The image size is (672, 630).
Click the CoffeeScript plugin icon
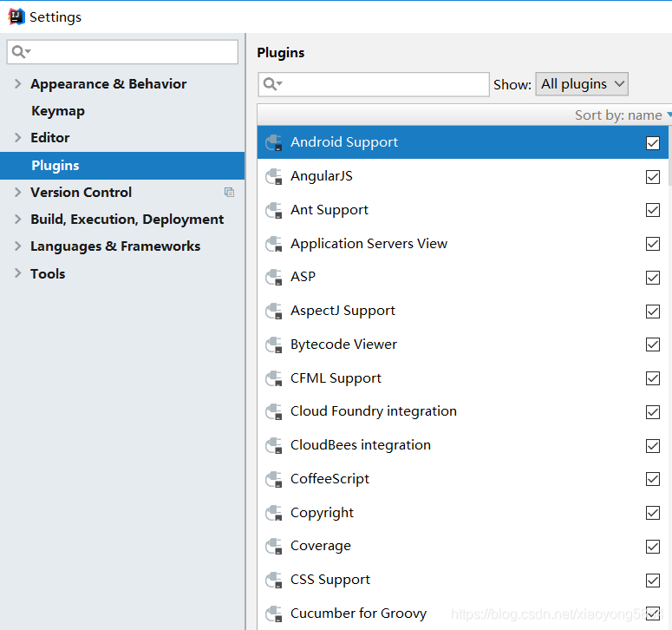coord(274,479)
